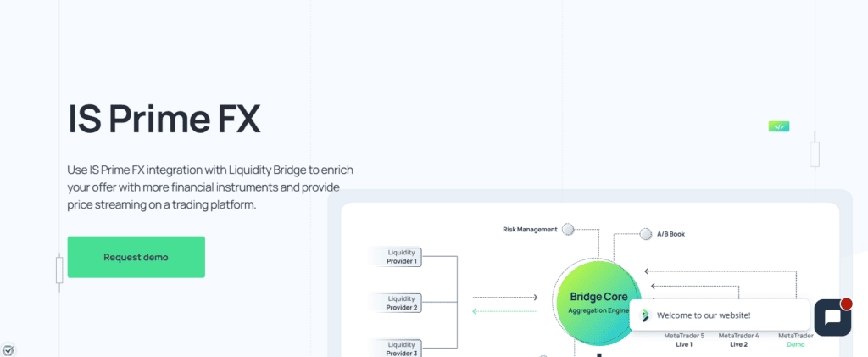Screen dimensions: 868x357
Task: Click the Welcome to our website message
Action: point(703,315)
